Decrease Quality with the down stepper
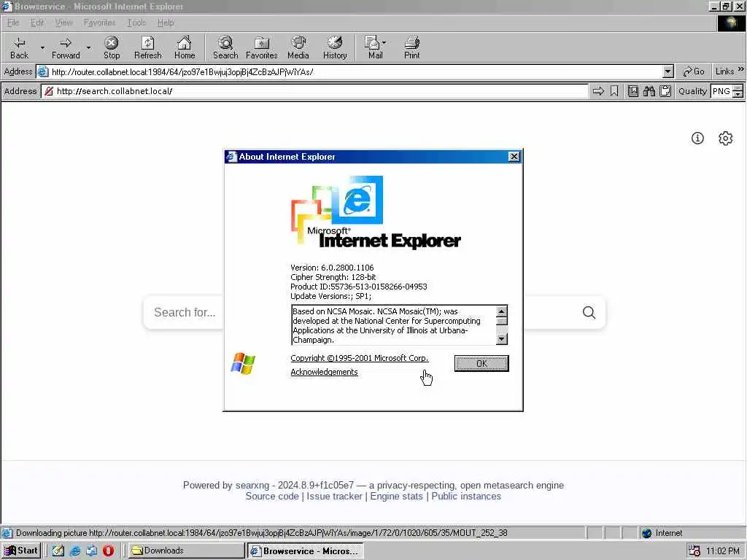Viewport: 747px width, 560px height. point(738,94)
